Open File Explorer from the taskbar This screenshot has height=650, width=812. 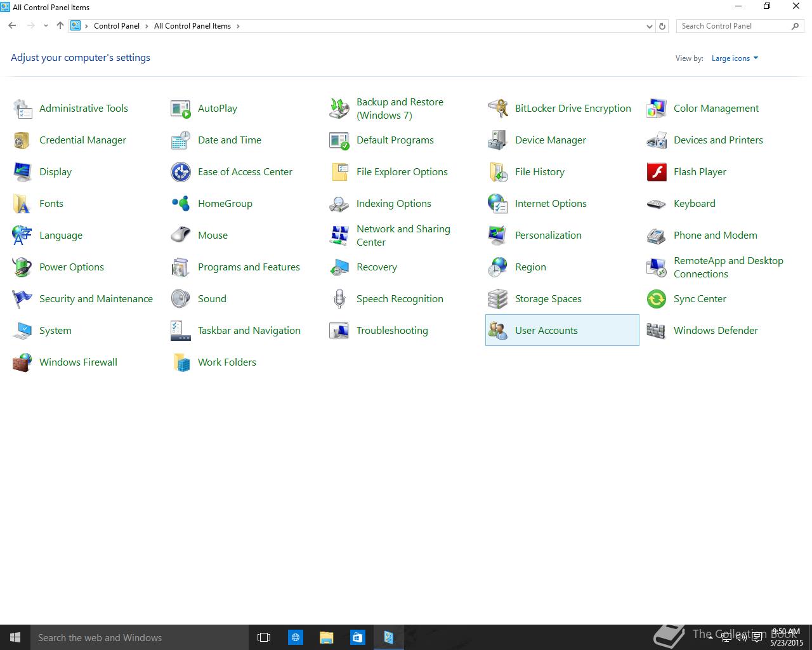[x=326, y=637]
